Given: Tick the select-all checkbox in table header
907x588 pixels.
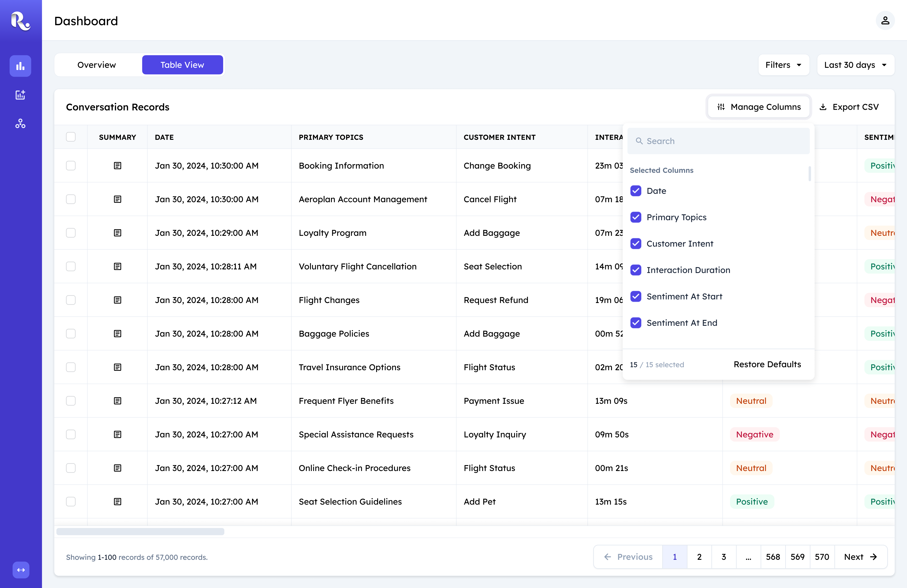Looking at the screenshot, I should click(x=71, y=137).
